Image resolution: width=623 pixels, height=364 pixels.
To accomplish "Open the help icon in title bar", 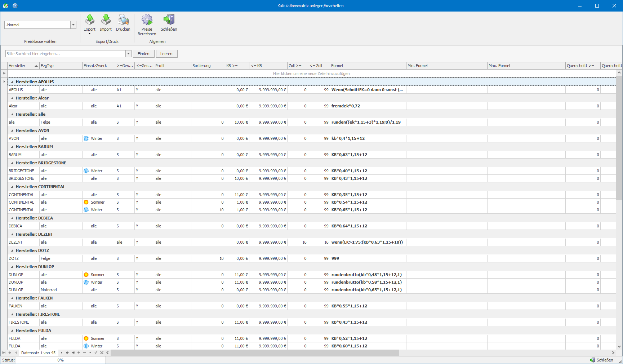I will click(15, 6).
